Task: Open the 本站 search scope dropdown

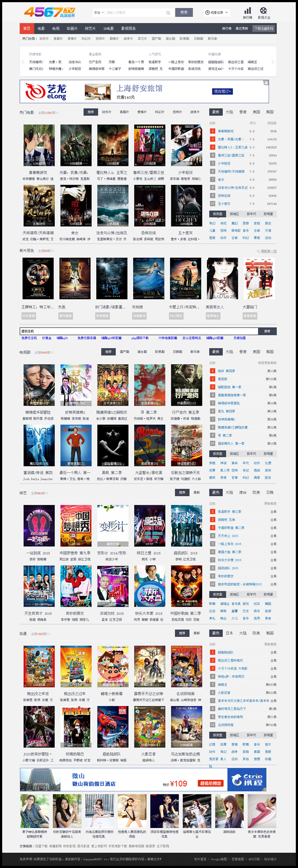Action: tap(99, 13)
